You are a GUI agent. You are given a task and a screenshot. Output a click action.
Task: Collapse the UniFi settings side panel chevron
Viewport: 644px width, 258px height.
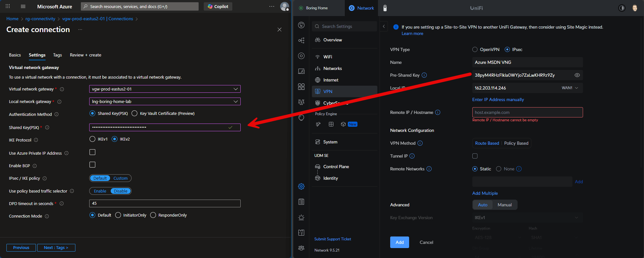(x=384, y=27)
